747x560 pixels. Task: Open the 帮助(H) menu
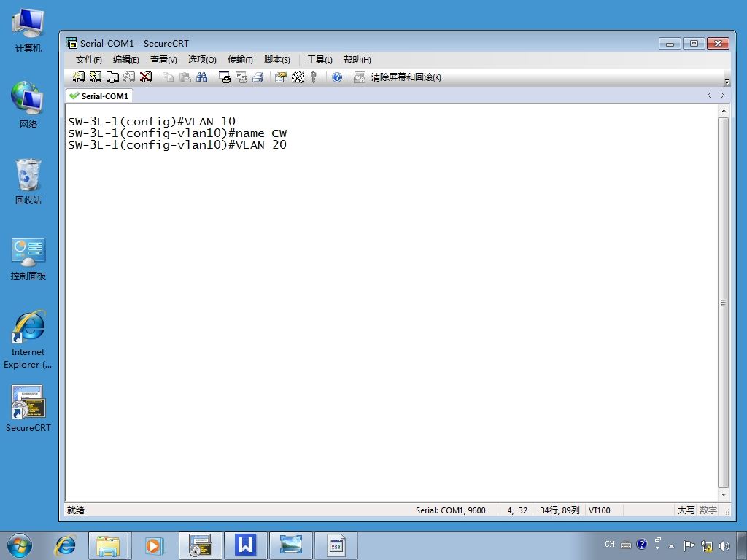(357, 60)
